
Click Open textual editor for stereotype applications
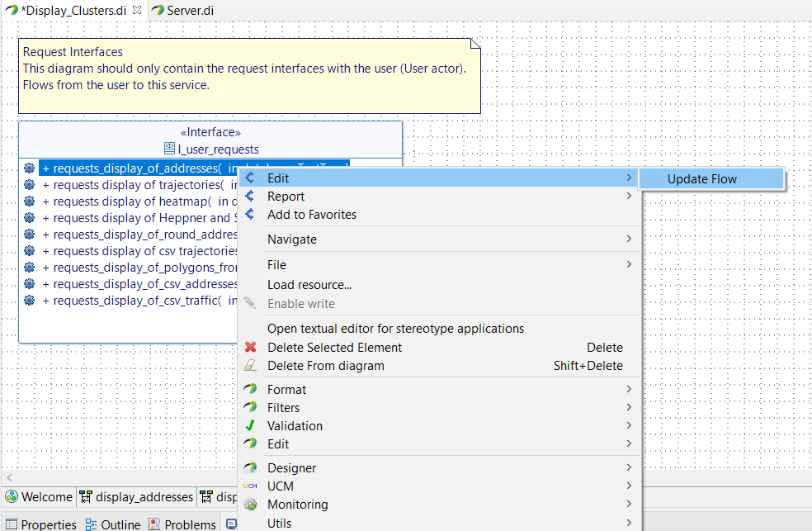(440, 329)
